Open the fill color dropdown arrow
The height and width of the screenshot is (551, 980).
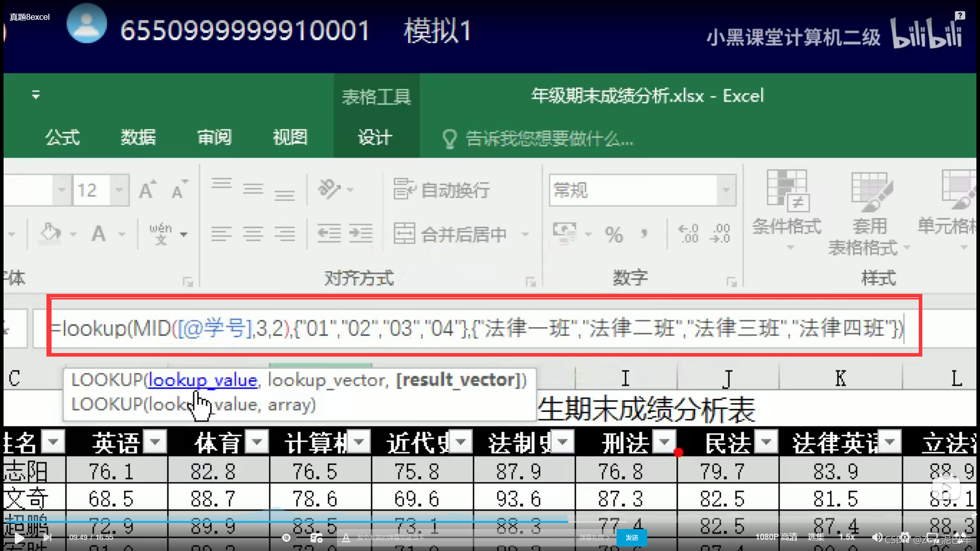tap(73, 235)
